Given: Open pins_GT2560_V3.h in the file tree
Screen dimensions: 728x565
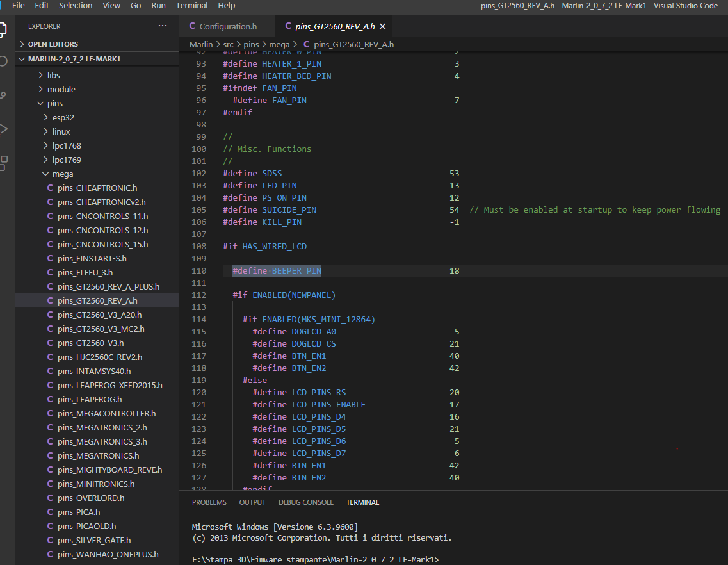Looking at the screenshot, I should click(x=90, y=343).
